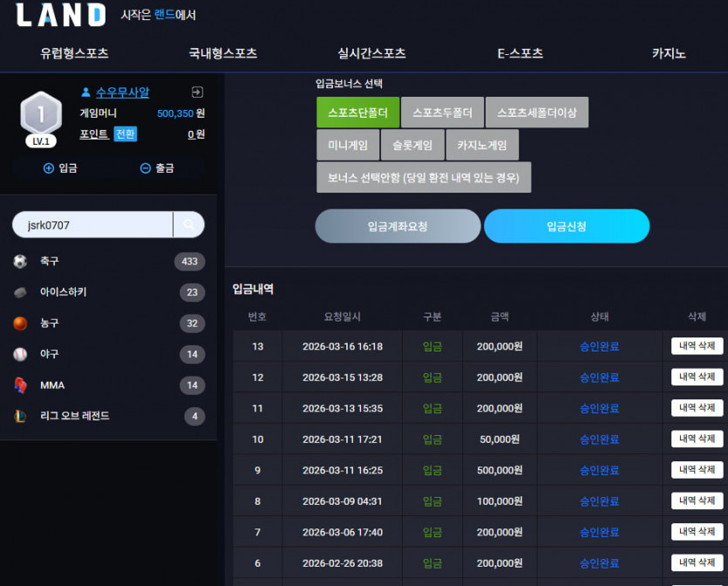Select the 카지노게임 bonus option
The height and width of the screenshot is (586, 728).
tap(482, 145)
